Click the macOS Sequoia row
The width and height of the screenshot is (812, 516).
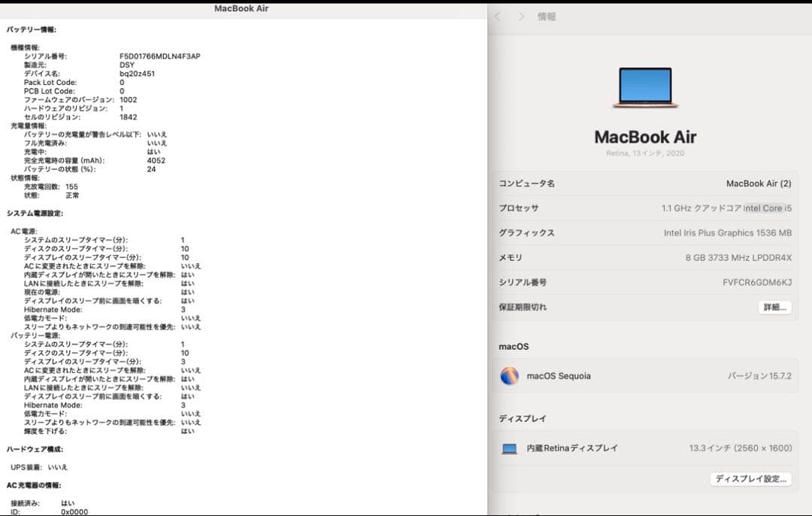point(645,376)
